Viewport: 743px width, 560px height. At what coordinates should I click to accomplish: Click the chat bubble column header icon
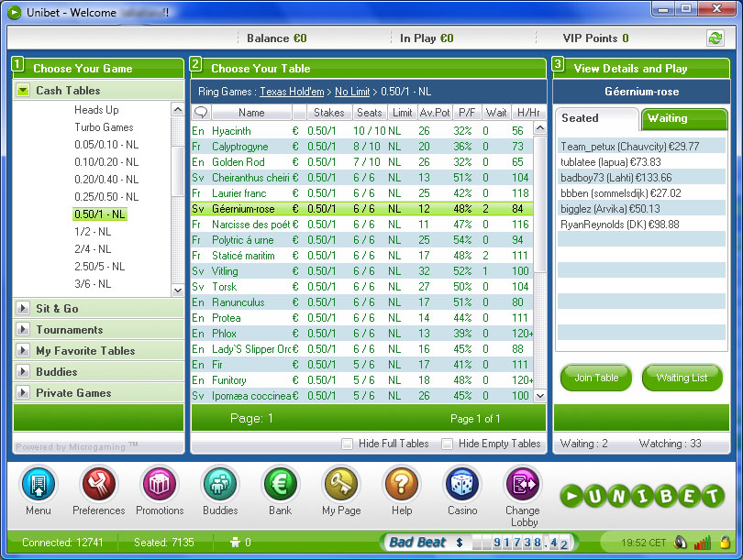(201, 112)
